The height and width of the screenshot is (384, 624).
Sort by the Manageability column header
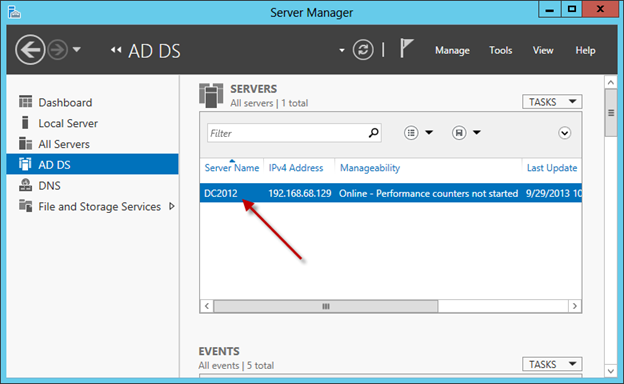370,168
